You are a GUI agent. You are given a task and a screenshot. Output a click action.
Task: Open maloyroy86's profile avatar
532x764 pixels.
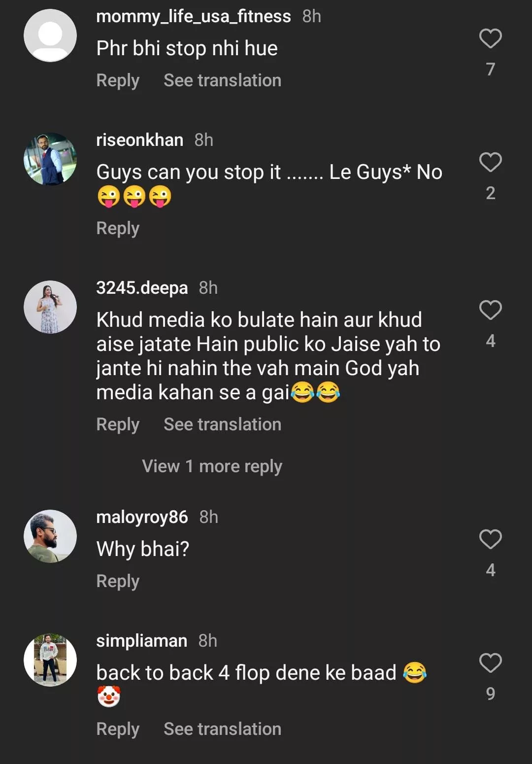[x=50, y=536]
